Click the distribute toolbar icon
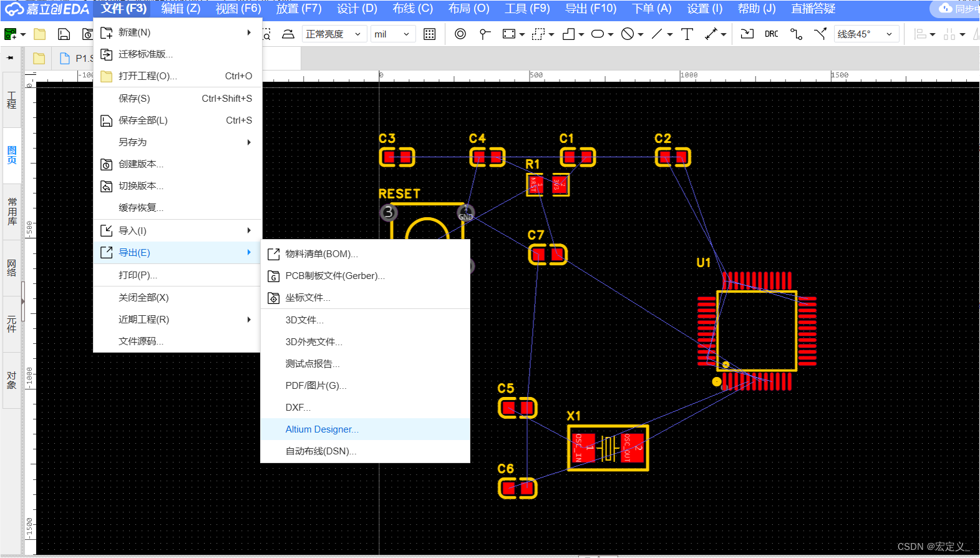Viewport: 980px width, 558px height. 949,34
